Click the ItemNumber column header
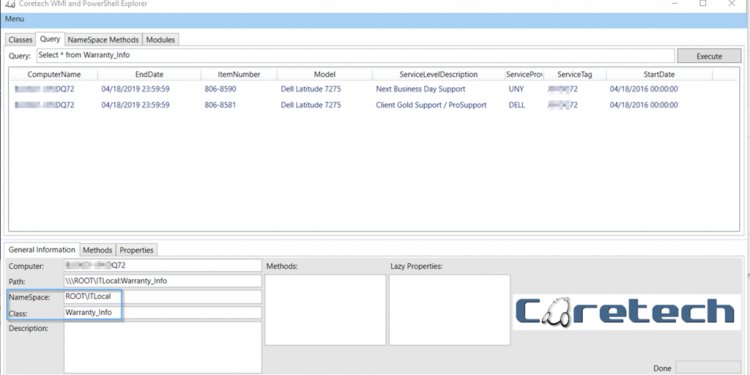Image resolution: width=750 pixels, height=375 pixels. [x=239, y=75]
